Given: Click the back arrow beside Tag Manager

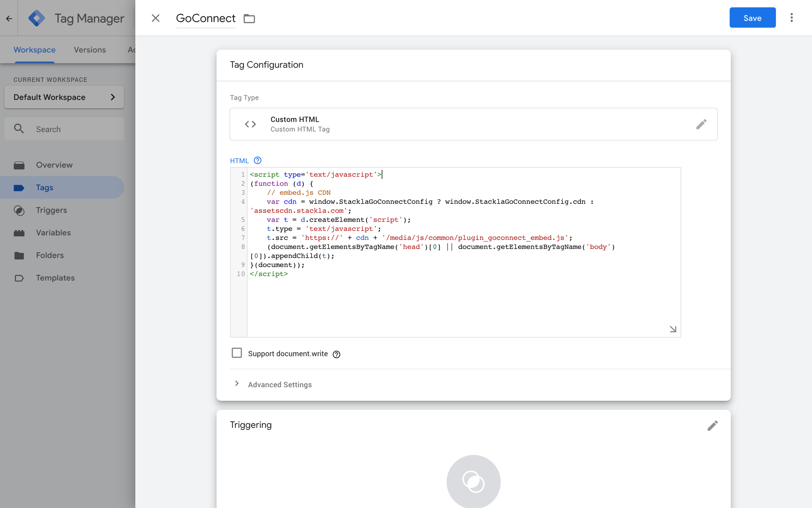Looking at the screenshot, I should pos(9,18).
